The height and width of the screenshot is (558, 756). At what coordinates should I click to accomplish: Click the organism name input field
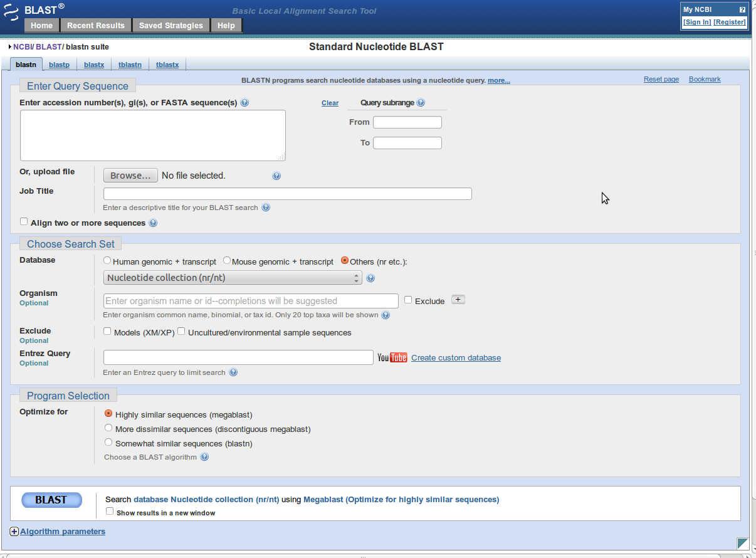(251, 301)
